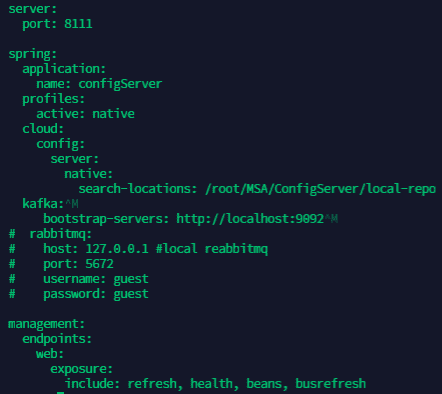Click the 'exposure:' key line
Image resolution: width=442 pixels, height=394 pixels.
pyautogui.click(x=82, y=369)
